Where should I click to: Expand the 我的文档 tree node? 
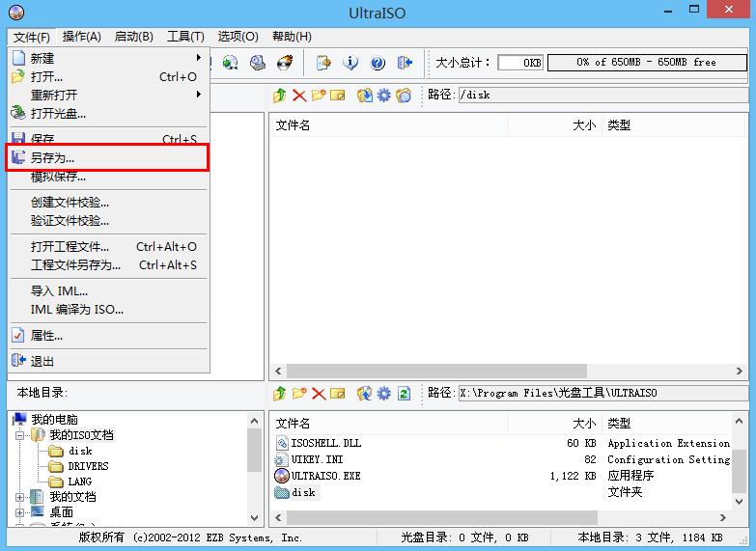[19, 497]
